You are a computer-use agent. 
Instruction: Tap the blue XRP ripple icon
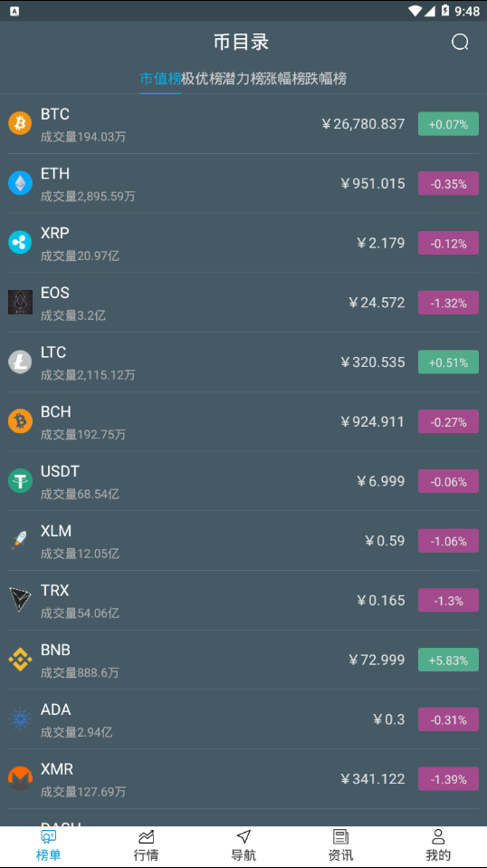[20, 243]
